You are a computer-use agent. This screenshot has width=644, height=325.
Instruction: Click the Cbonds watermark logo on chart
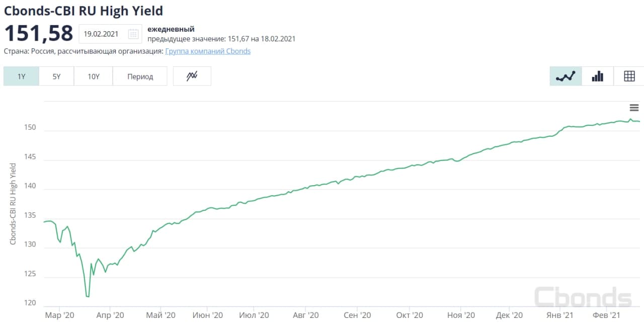click(582, 296)
